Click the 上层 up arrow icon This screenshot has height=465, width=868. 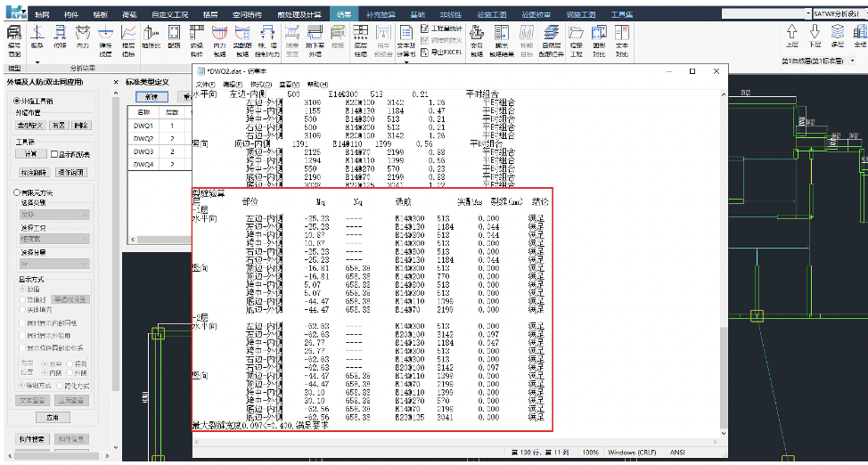pyautogui.click(x=792, y=36)
